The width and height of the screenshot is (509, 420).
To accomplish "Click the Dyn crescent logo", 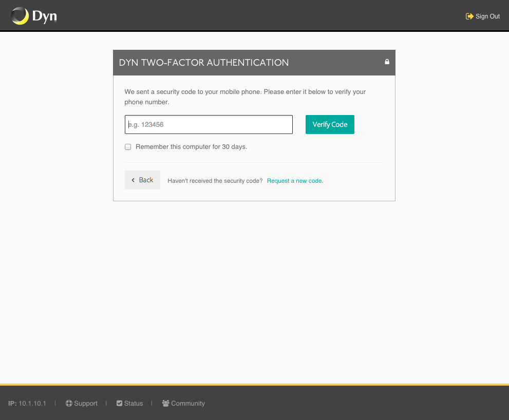I will coord(20,16).
